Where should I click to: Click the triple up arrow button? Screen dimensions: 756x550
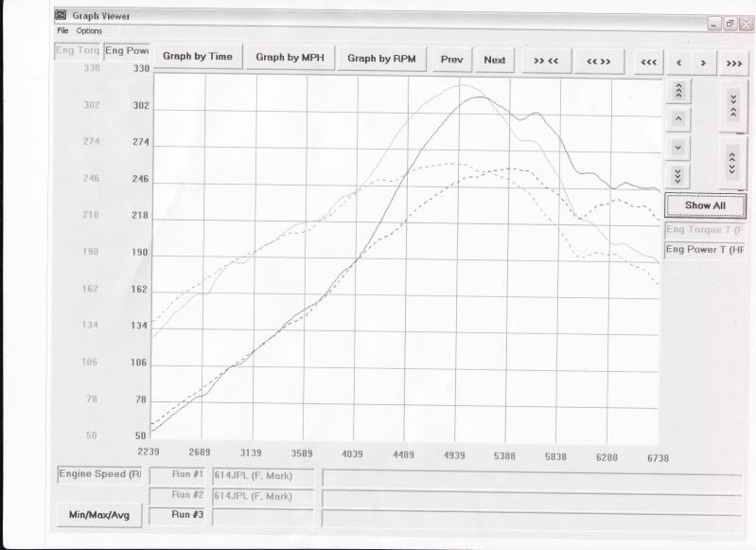tap(678, 91)
